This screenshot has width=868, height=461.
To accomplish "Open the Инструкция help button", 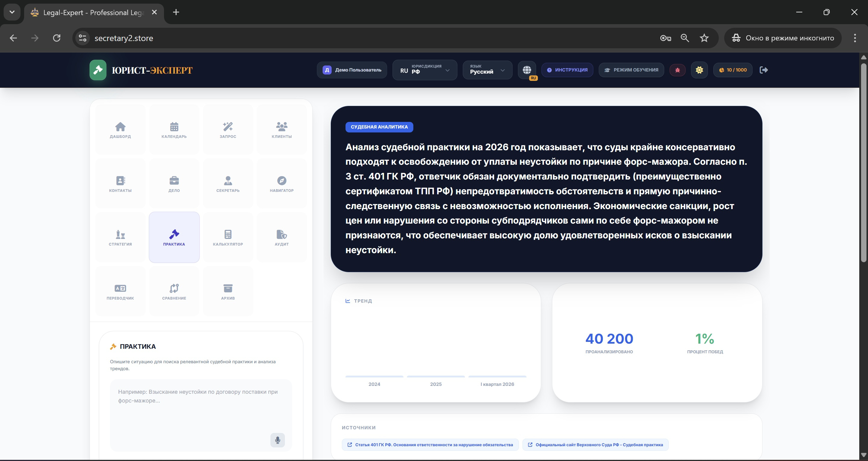I will [567, 70].
